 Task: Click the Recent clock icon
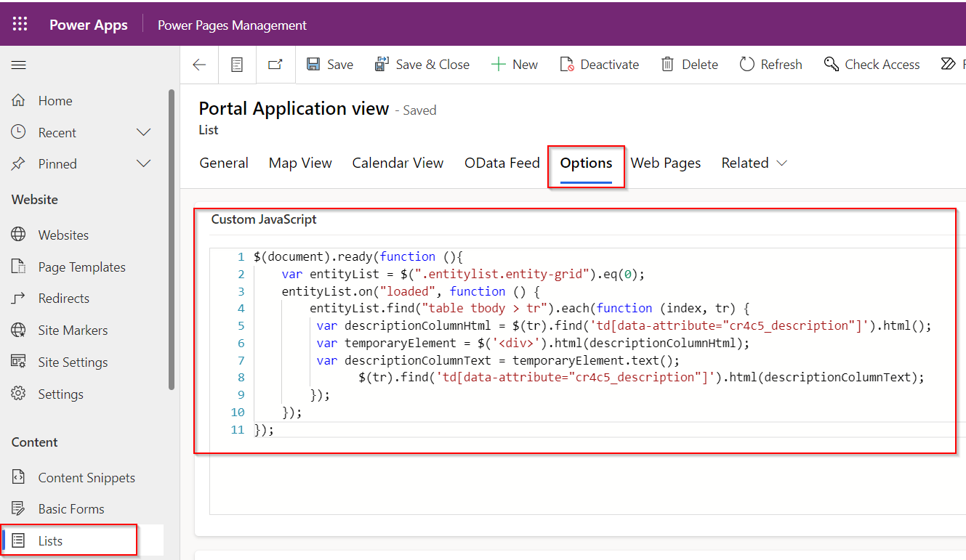pos(19,132)
